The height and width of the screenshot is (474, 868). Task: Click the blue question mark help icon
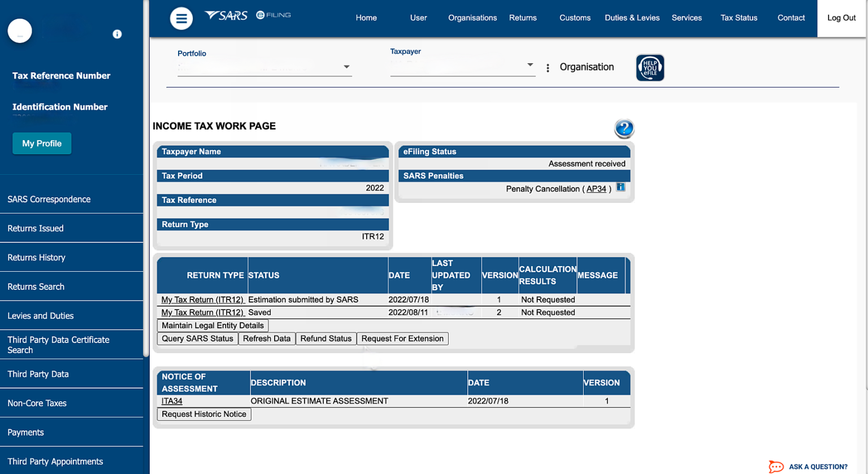click(x=624, y=129)
